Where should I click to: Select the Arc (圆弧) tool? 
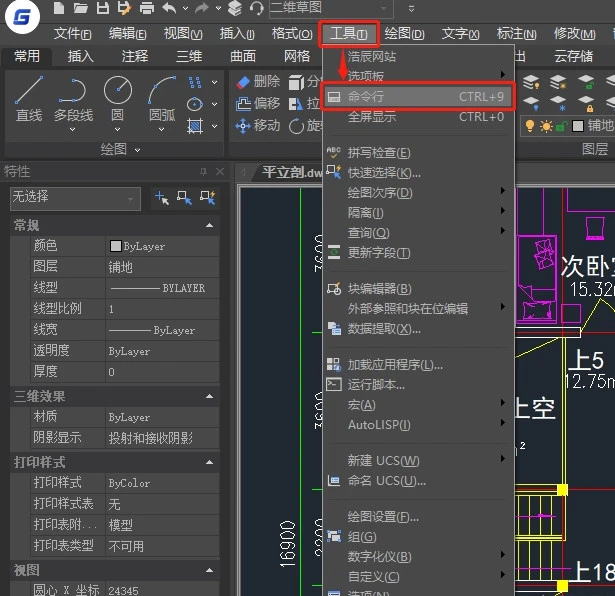[162, 100]
